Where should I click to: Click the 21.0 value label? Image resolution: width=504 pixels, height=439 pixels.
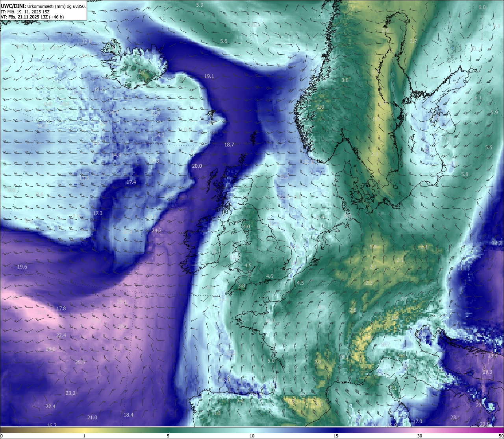pyautogui.click(x=92, y=418)
